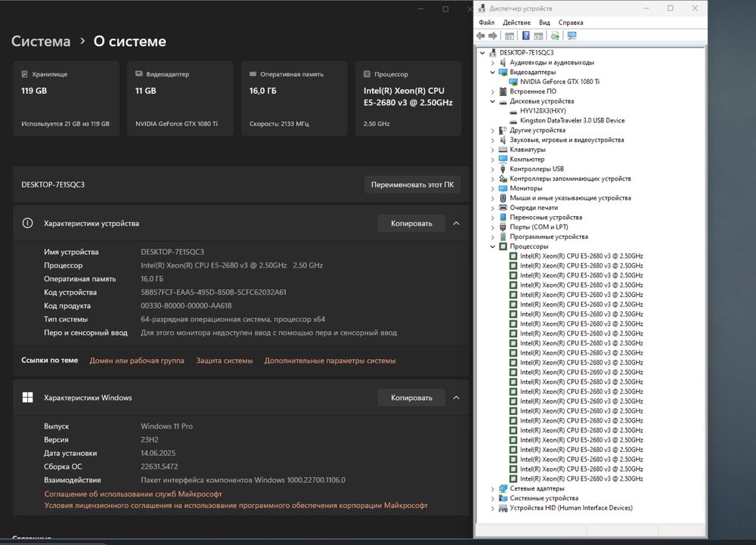Viewport: 756px width, 545px height.
Task: Click the Back arrow in Device Manager toolbar
Action: pyautogui.click(x=480, y=36)
